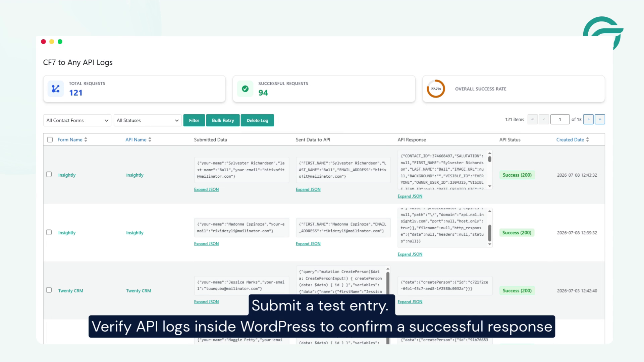Check the Sylvester Richardson Insightly row checkbox
This screenshot has width=644, height=362.
49,174
